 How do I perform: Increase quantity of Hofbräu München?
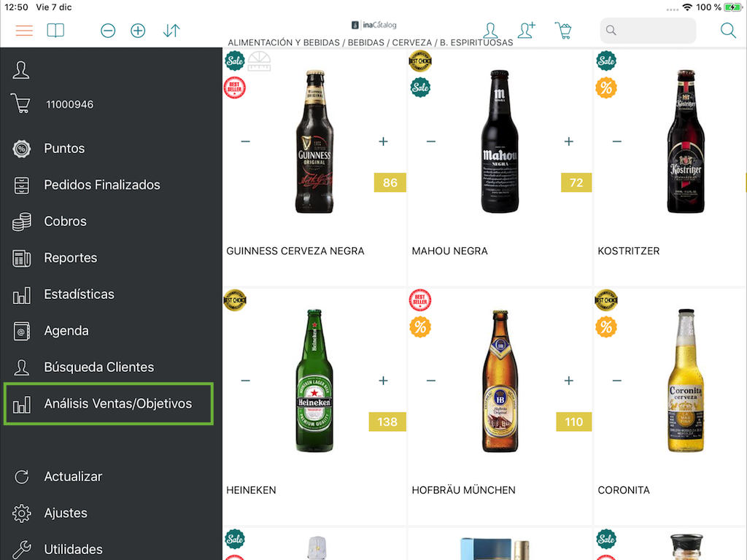click(568, 381)
